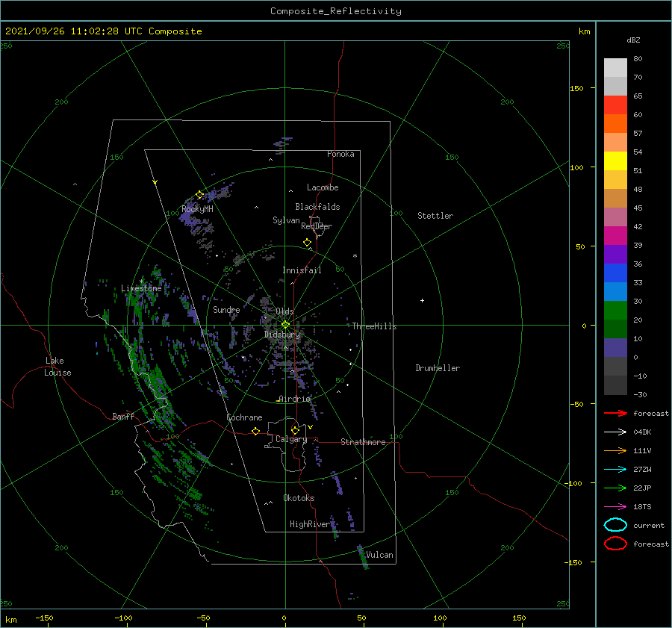Screen dimensions: 672x628
Task: Click the Stettler city label
Action: 435,216
